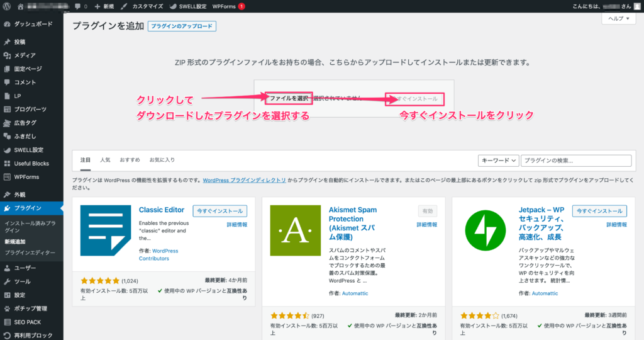Focus the プラグインの検索 field
Image resolution: width=644 pixels, height=340 pixels.
click(576, 161)
